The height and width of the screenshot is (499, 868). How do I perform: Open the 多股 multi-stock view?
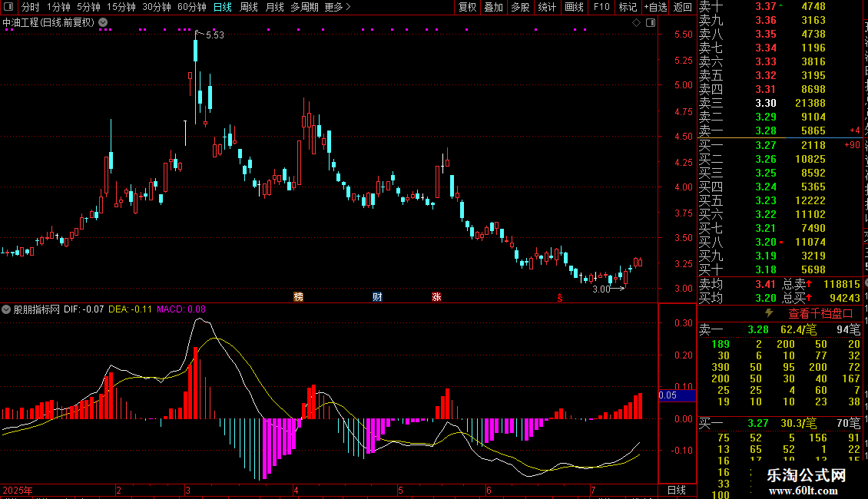point(520,7)
